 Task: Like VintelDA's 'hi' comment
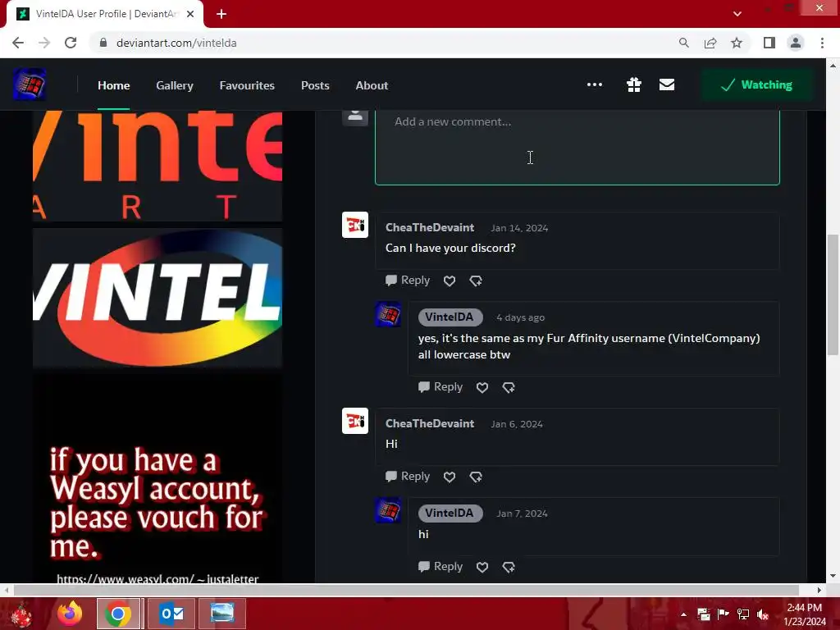(x=482, y=567)
